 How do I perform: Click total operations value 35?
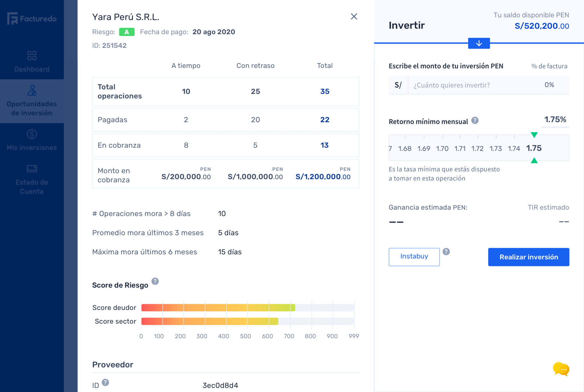(x=325, y=91)
